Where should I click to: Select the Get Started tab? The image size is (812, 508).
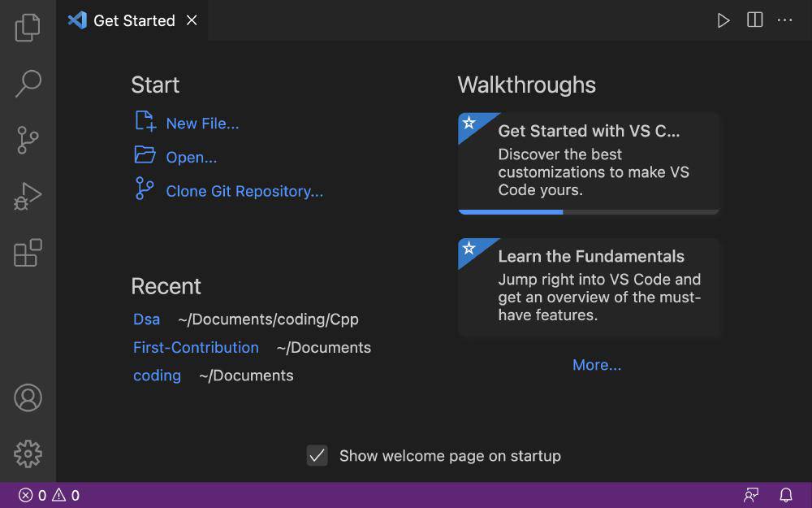click(x=134, y=20)
